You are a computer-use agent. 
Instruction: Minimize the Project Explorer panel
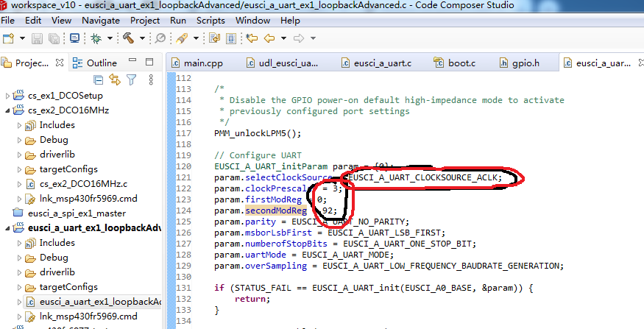132,61
